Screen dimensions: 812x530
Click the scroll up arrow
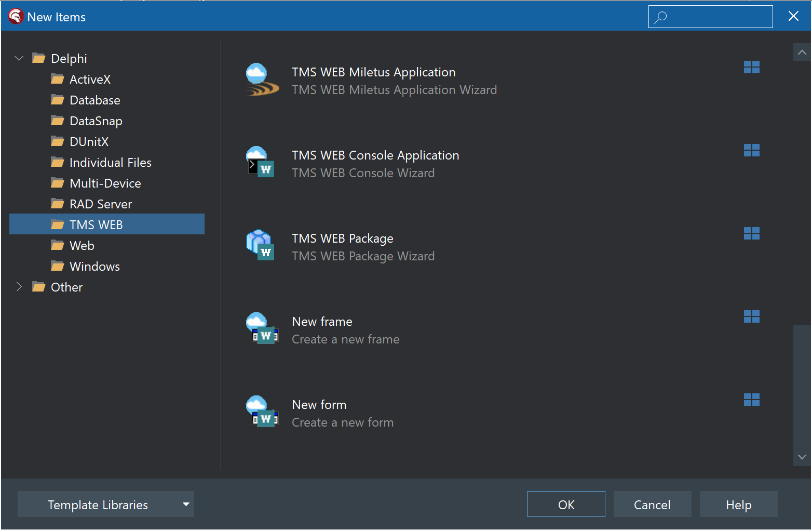pos(802,52)
